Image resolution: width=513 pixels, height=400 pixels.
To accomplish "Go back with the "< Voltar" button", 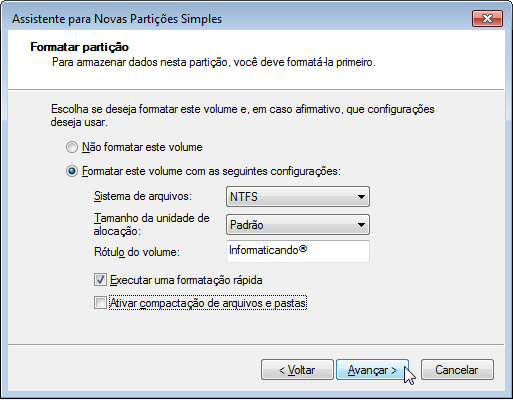I will click(x=297, y=370).
